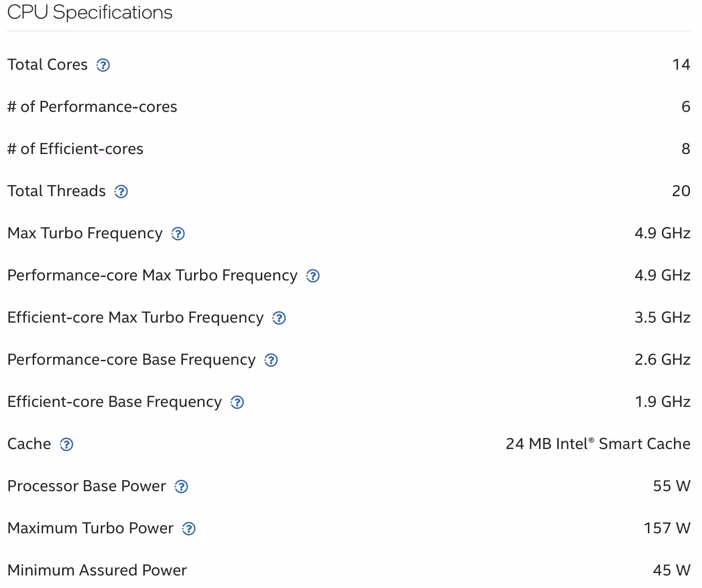Click the Efficient-core Base Frequency question icon
This screenshot has height=588, width=702.
coord(237,402)
